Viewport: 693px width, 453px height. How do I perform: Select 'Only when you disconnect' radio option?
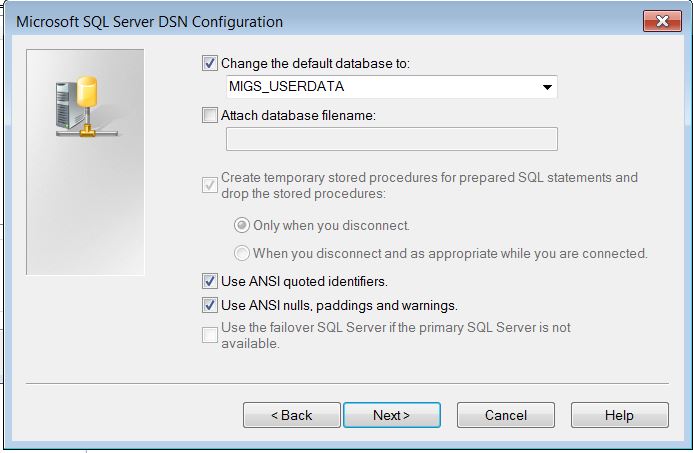[242, 225]
